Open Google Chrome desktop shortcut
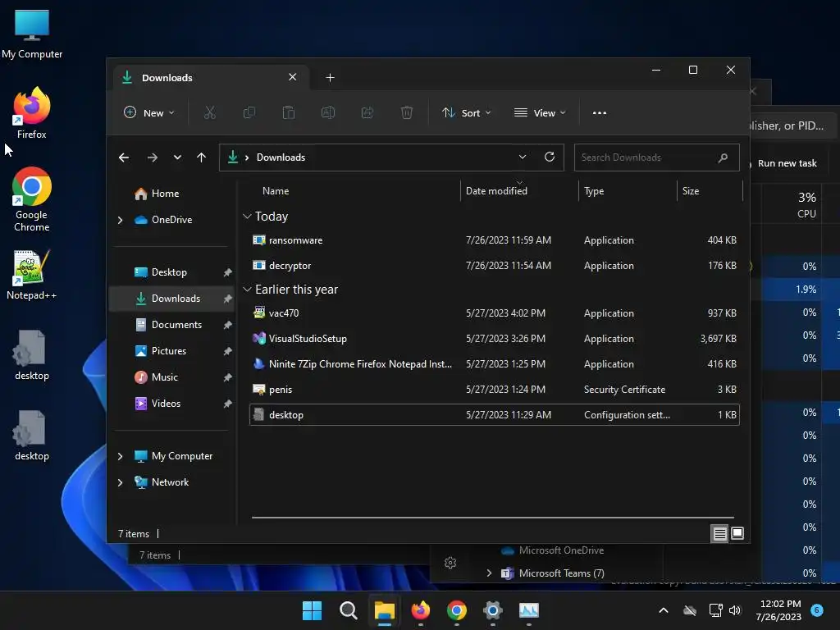Image resolution: width=840 pixels, height=630 pixels. (32, 199)
